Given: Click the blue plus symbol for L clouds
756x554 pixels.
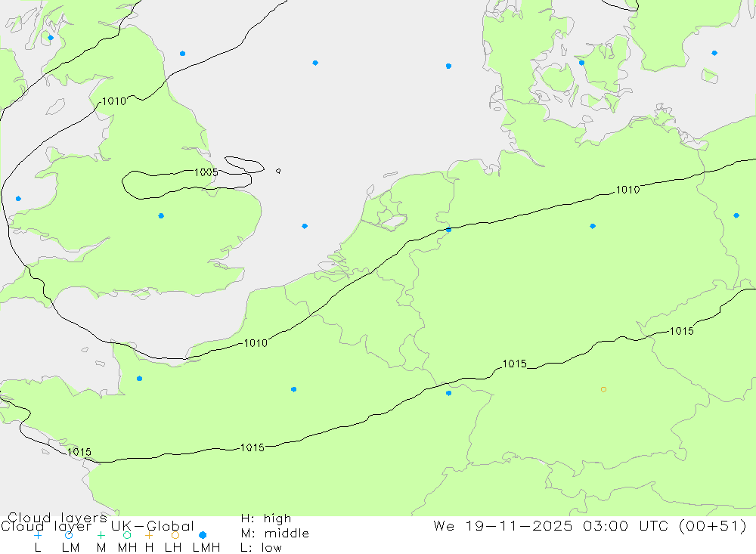Looking at the screenshot, I should (x=38, y=535).
